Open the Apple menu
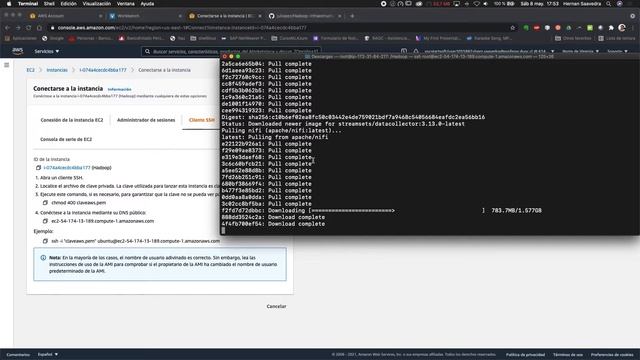This screenshot has height=360, width=640. click(x=9, y=4)
